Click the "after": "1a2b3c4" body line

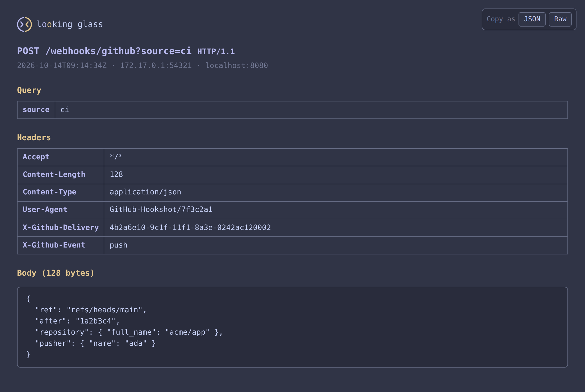[78, 321]
